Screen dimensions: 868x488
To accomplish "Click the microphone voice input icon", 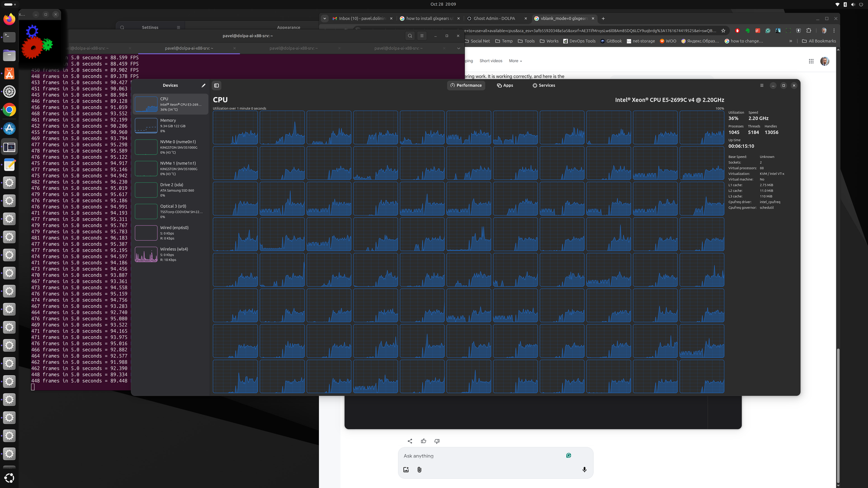I will 584,470.
